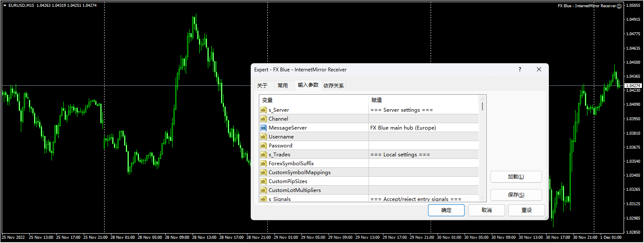Click the === Local settings === value
The width and height of the screenshot is (644, 243).
(x=400, y=155)
